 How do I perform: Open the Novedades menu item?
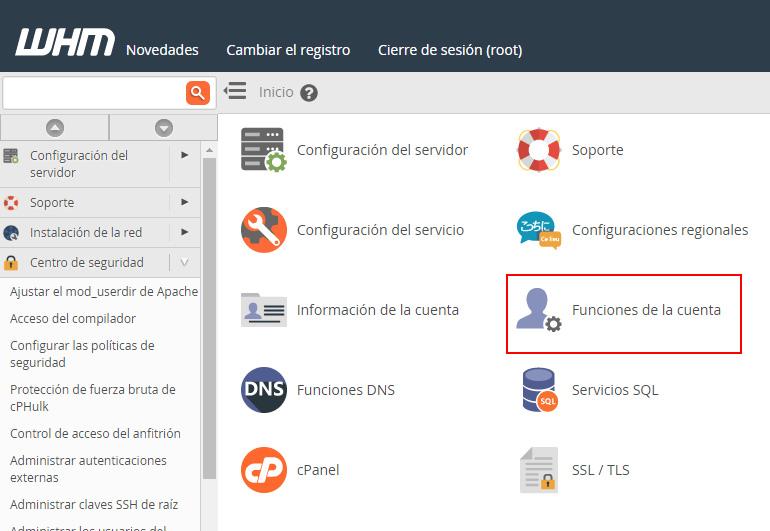pyautogui.click(x=162, y=50)
